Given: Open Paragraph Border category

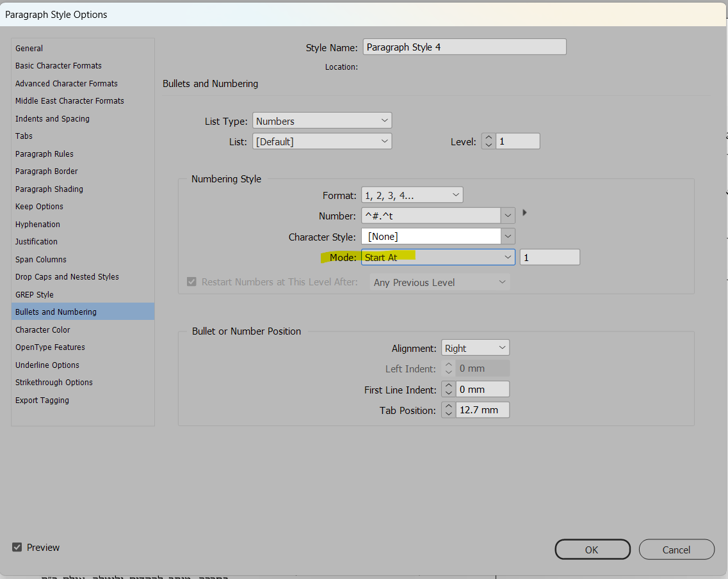Looking at the screenshot, I should [47, 171].
